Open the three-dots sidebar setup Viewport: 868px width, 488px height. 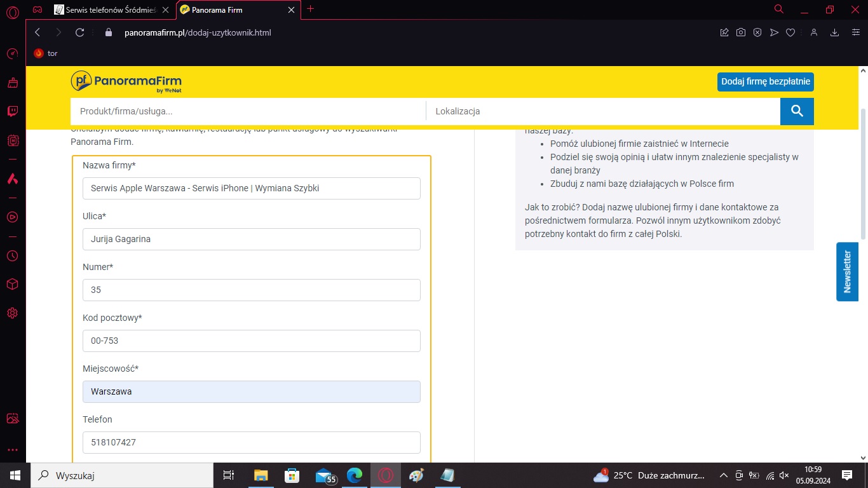(12, 450)
